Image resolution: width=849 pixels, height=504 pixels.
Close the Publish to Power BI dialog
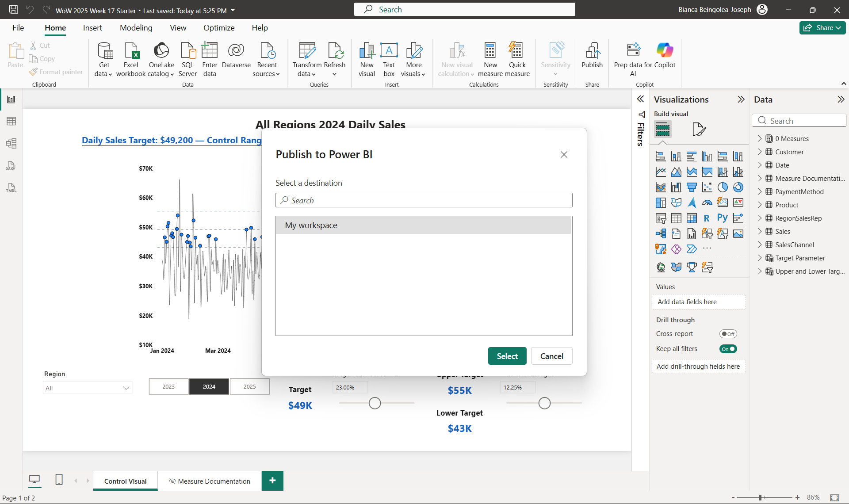click(564, 154)
